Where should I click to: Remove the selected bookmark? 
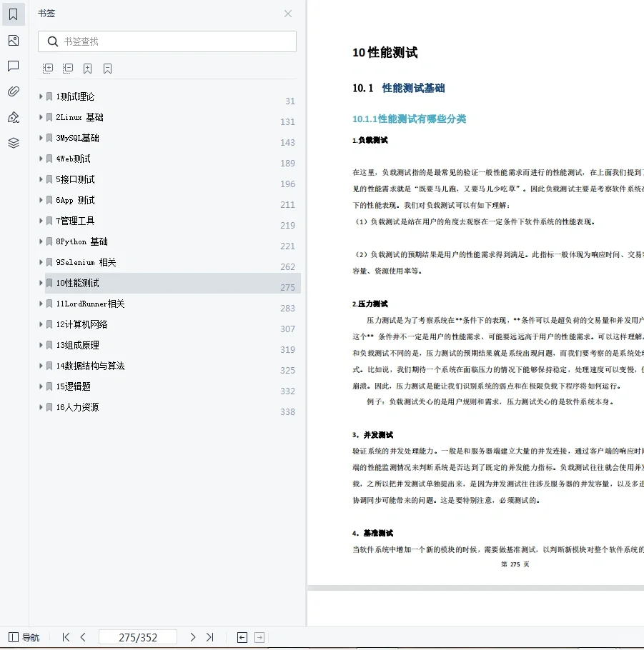pyautogui.click(x=108, y=67)
